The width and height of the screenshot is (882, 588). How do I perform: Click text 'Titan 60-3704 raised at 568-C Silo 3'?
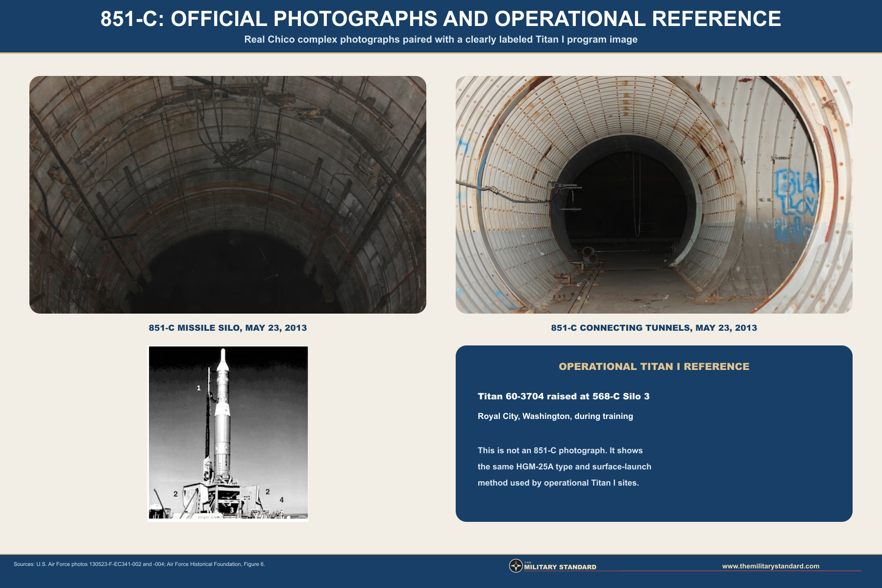(x=563, y=396)
